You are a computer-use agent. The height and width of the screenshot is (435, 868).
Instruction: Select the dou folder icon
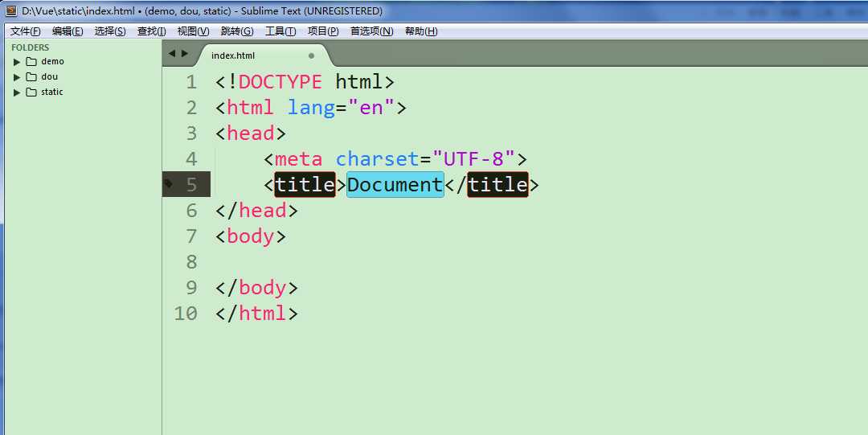(x=31, y=77)
